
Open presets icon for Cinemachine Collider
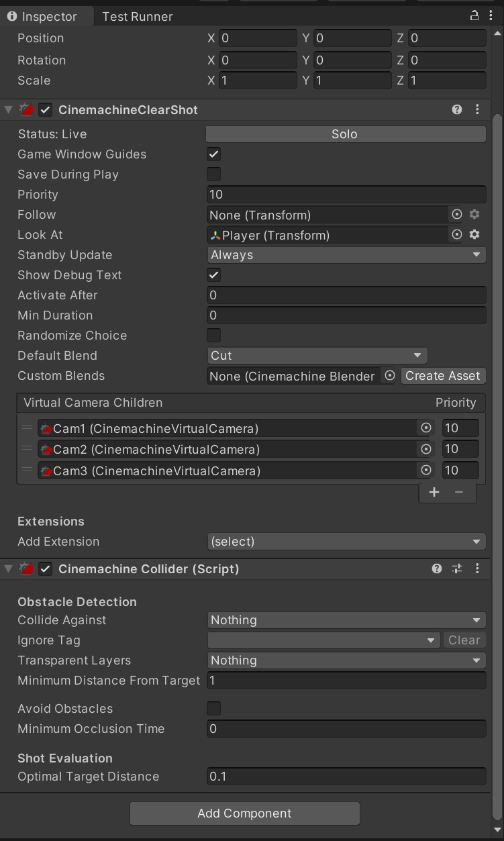coord(457,568)
